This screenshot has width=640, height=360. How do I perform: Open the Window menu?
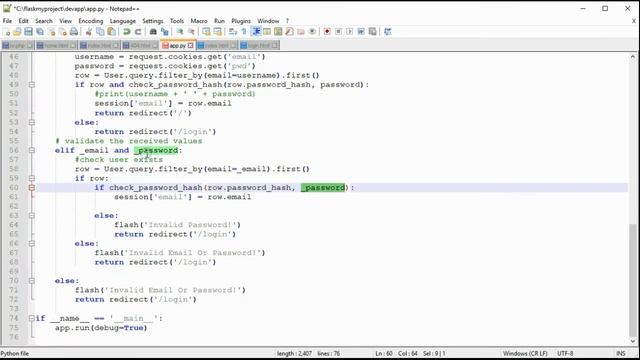point(268,21)
